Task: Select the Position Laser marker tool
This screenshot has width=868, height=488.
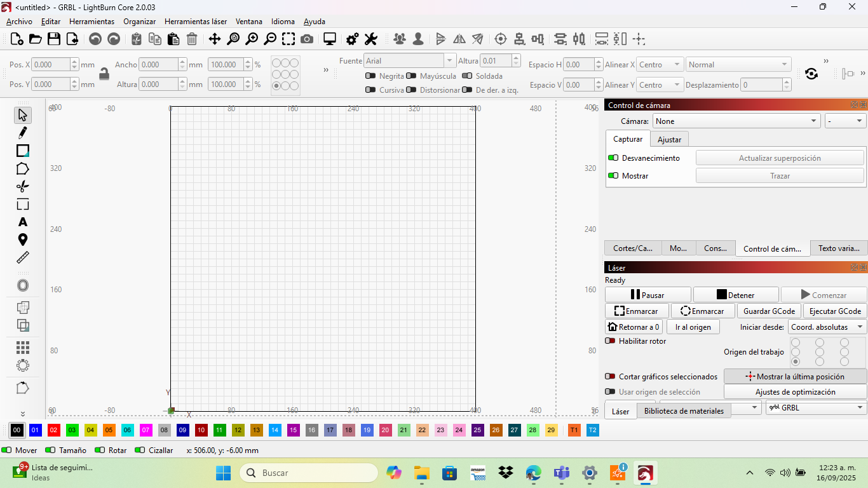Action: tap(23, 240)
